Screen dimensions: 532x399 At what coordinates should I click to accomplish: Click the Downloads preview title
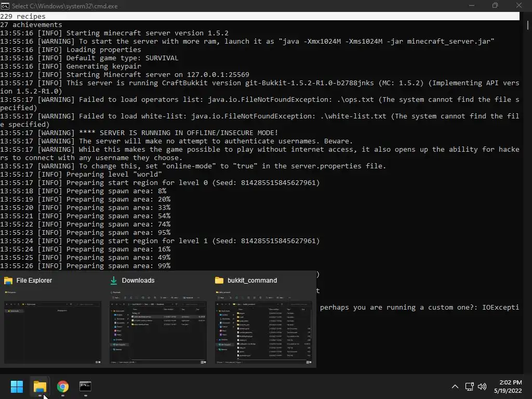[x=138, y=280]
